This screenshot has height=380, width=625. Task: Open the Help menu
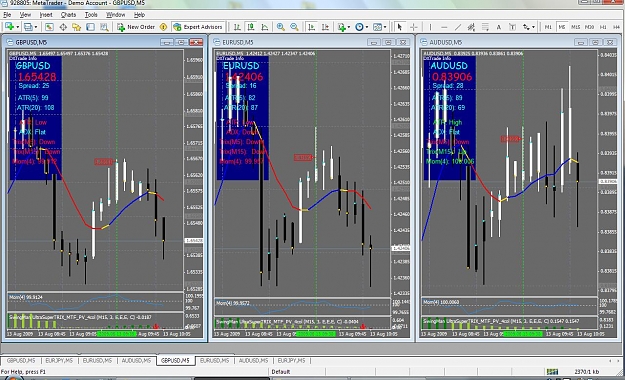[x=139, y=15]
